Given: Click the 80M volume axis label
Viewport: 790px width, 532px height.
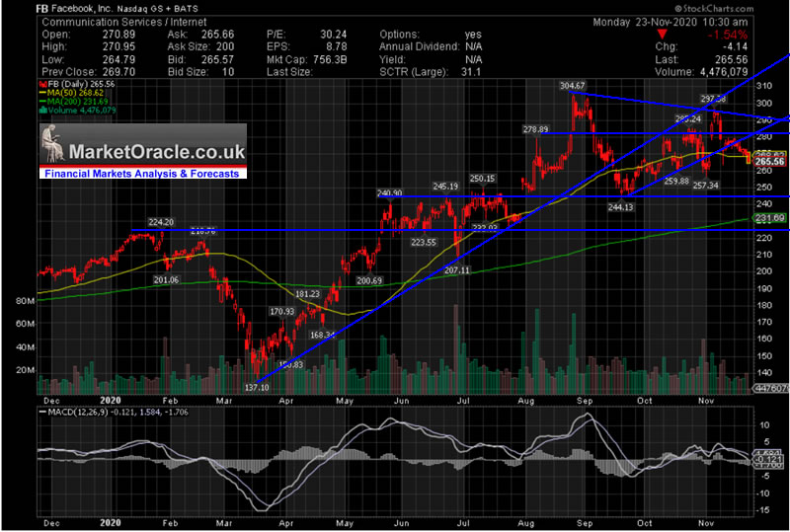Looking at the screenshot, I should coord(25,301).
